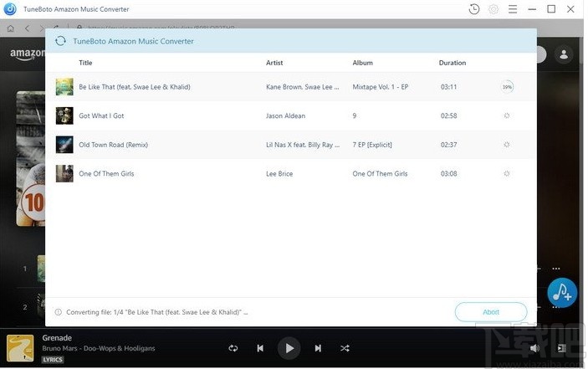Viewport: 588px width, 369px height.
Task: Click the Got What I Got album thumbnail
Action: pos(64,115)
